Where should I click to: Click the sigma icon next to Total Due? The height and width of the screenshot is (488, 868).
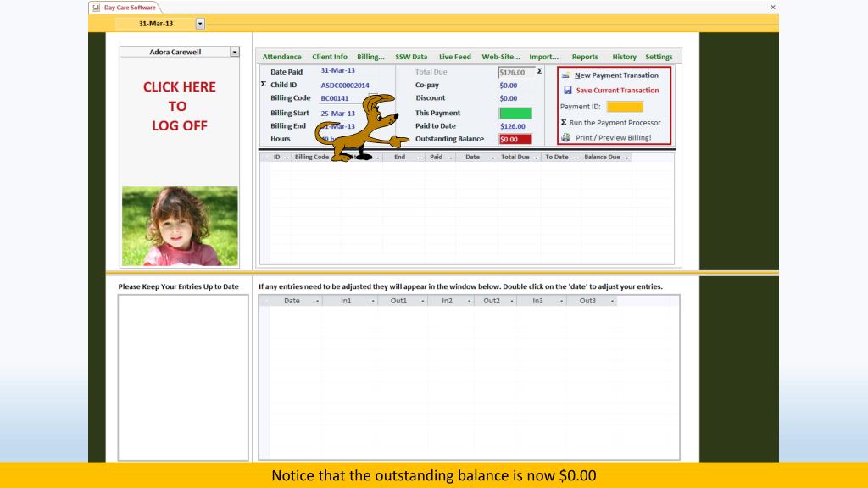(x=540, y=71)
